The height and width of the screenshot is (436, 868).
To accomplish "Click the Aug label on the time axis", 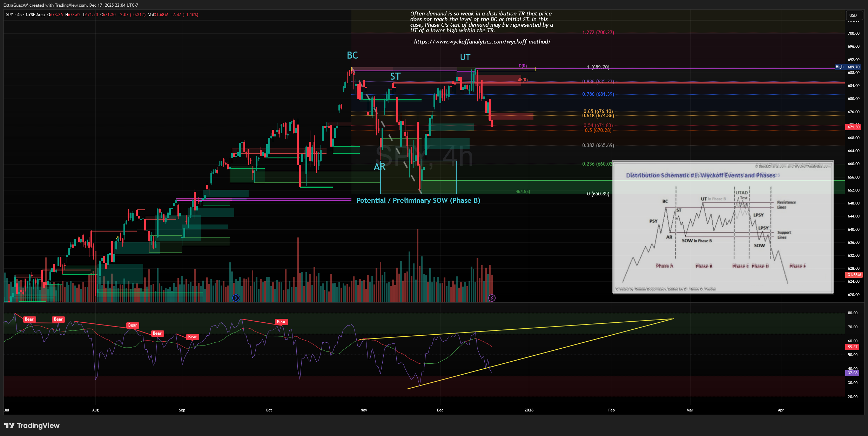I will [x=95, y=410].
